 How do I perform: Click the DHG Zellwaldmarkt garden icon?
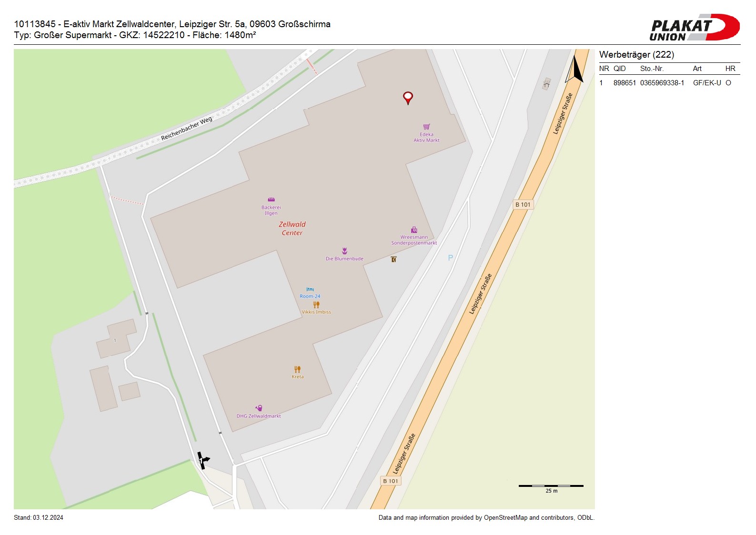pos(259,408)
